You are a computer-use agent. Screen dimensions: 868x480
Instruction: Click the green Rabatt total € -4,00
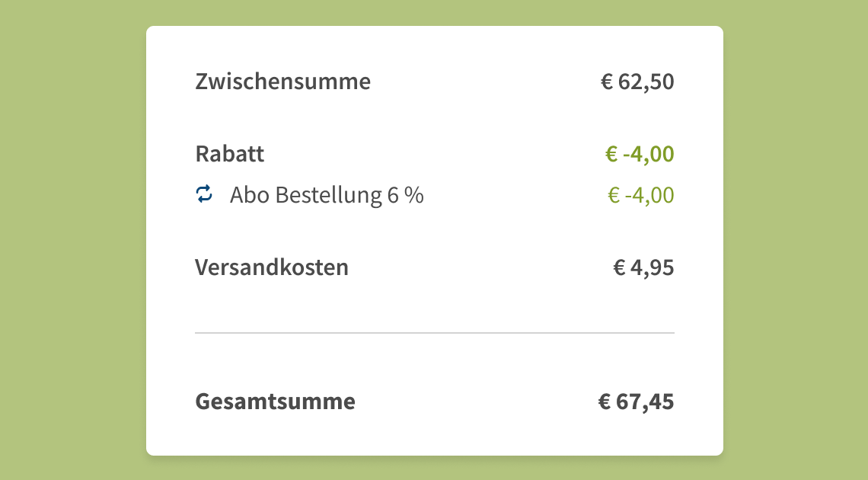(x=640, y=154)
